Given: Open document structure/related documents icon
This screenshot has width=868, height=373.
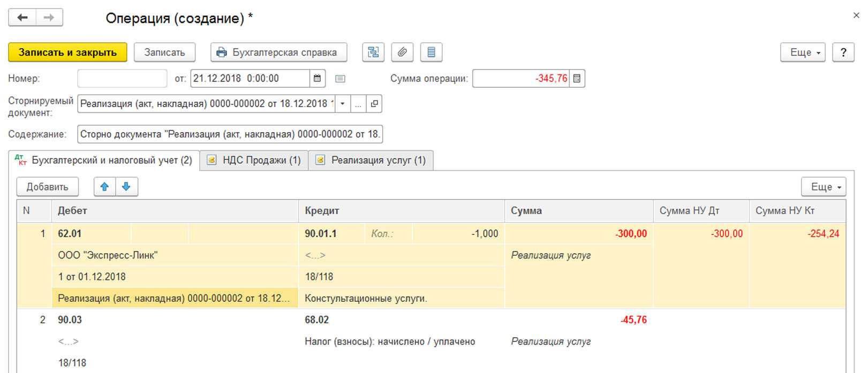Looking at the screenshot, I should point(373,52).
